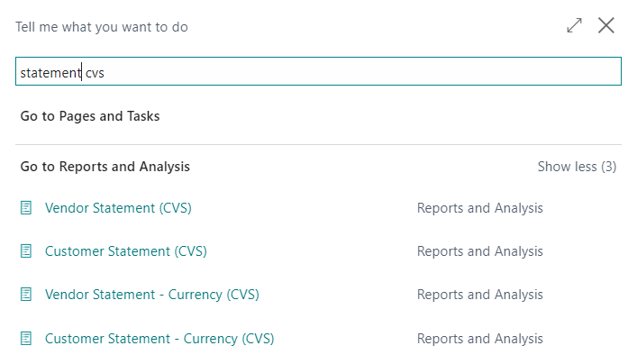This screenshot has height=364, width=628.
Task: Open the Vendor Statement (CVS) report
Action: click(118, 208)
